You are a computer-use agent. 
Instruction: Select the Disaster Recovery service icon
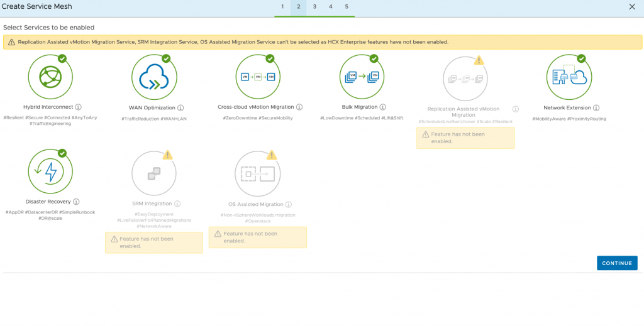coord(50,171)
